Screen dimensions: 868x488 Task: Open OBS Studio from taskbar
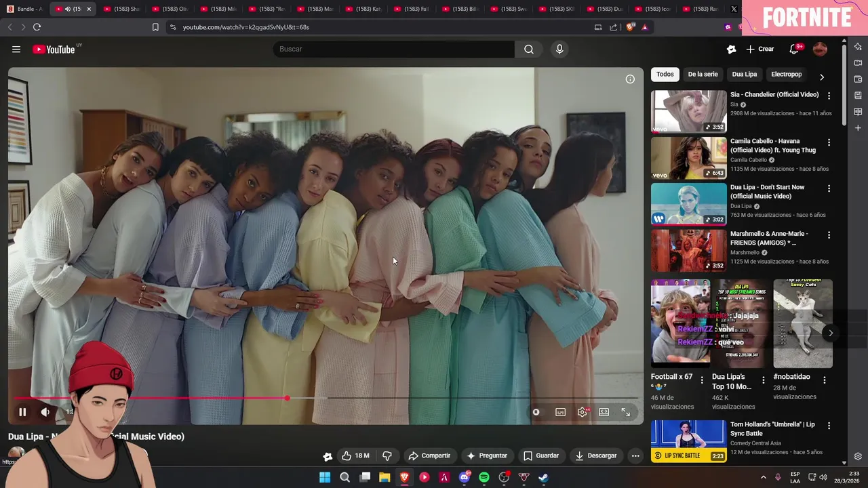[x=504, y=477]
